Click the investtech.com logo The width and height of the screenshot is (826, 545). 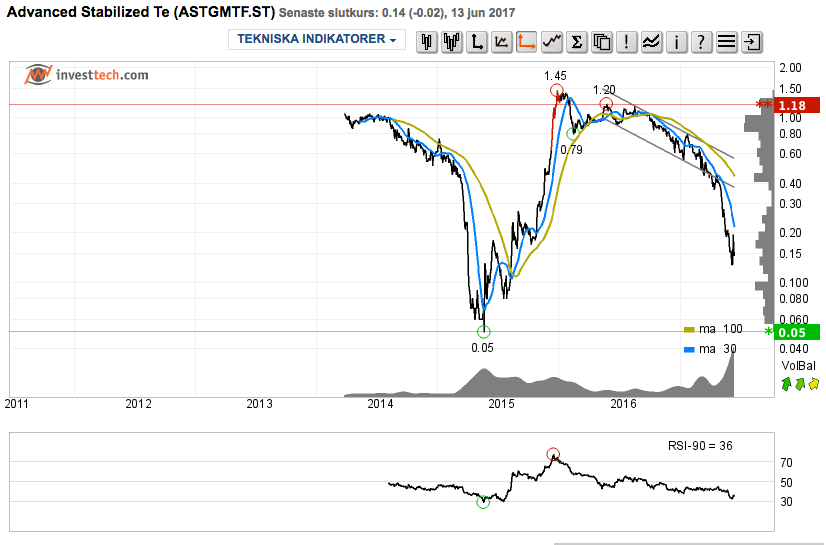tap(86, 75)
